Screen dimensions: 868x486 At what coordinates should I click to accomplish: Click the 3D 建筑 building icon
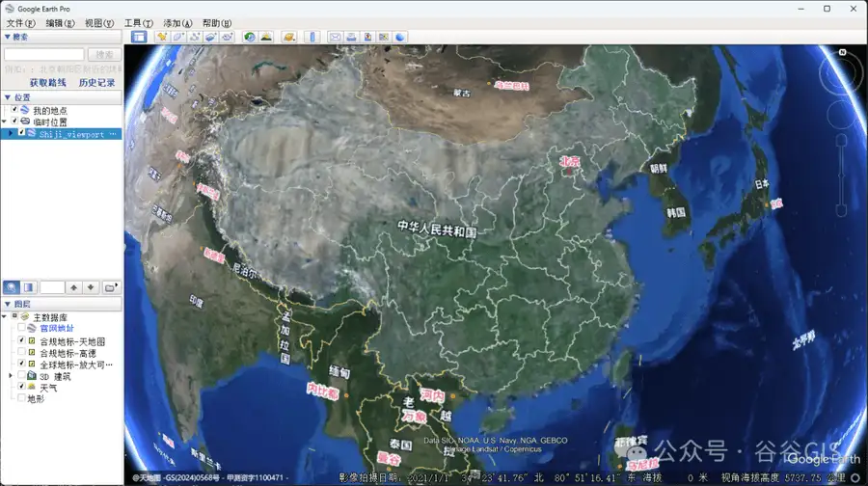point(32,376)
